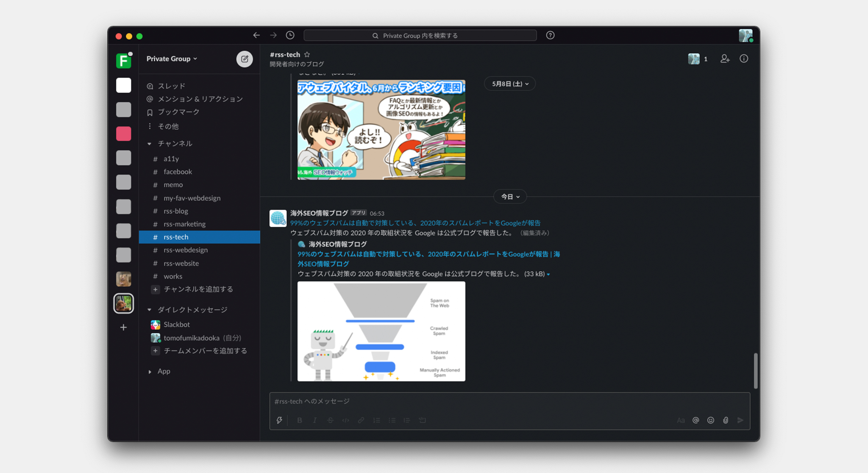Expand the App section

pos(150,372)
